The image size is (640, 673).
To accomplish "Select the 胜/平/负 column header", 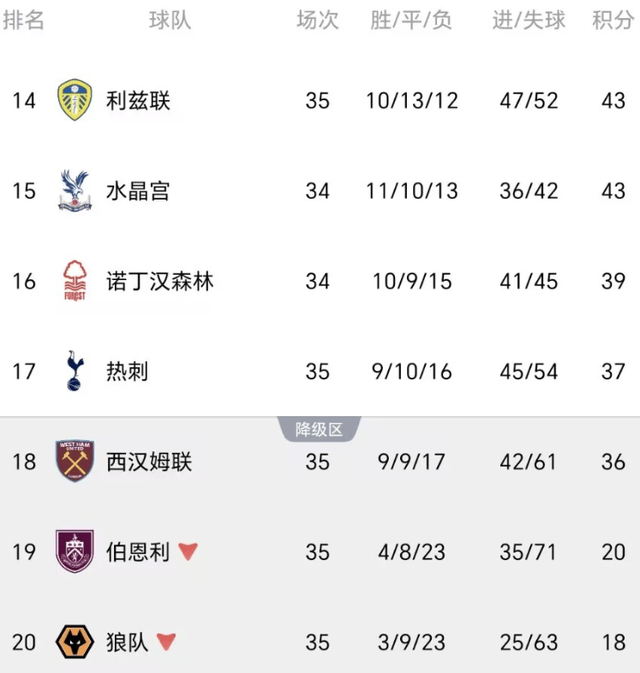I will pyautogui.click(x=411, y=20).
